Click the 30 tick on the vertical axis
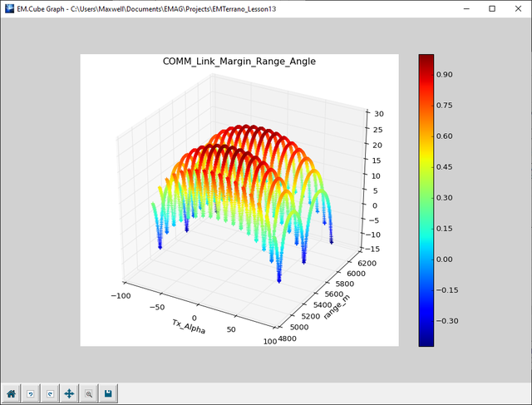The image size is (532, 405). click(x=377, y=114)
